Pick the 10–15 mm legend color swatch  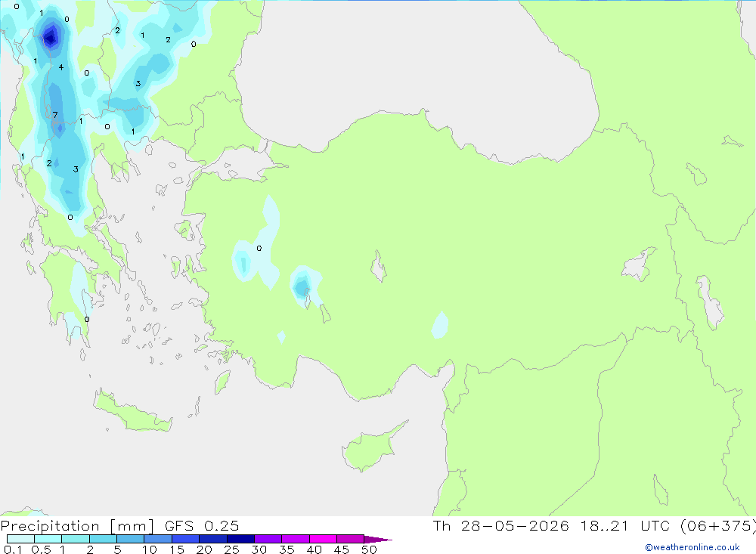pos(158,539)
